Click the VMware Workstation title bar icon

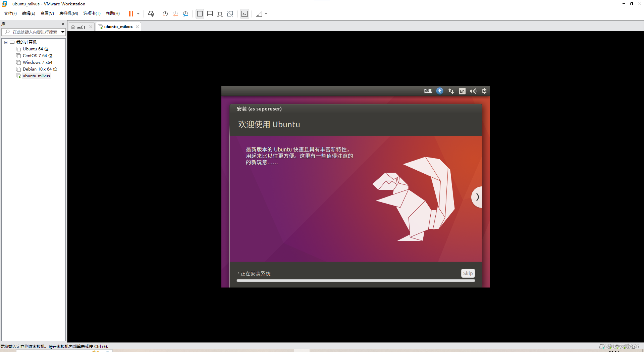coord(5,4)
